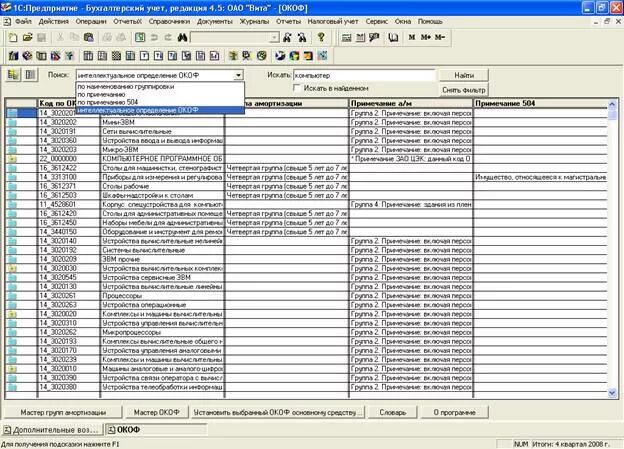This screenshot has width=624, height=449.
Task: Click the folder icon of row 14_3020010
Action: 12,369
